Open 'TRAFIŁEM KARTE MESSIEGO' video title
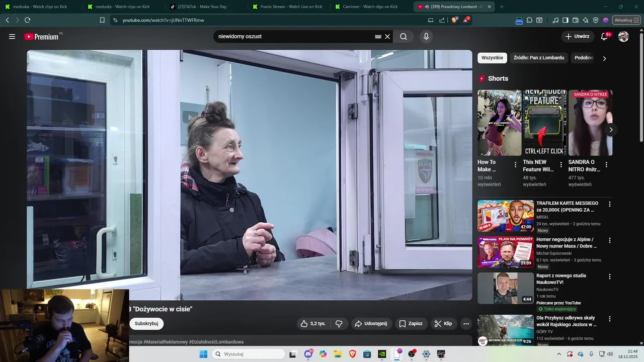 tap(567, 207)
